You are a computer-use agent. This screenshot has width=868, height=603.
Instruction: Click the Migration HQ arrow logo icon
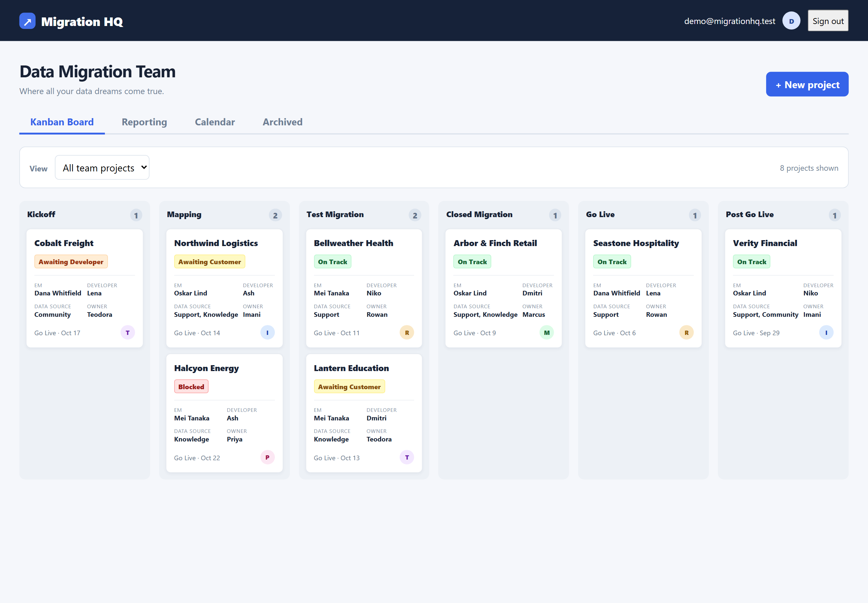(x=28, y=21)
